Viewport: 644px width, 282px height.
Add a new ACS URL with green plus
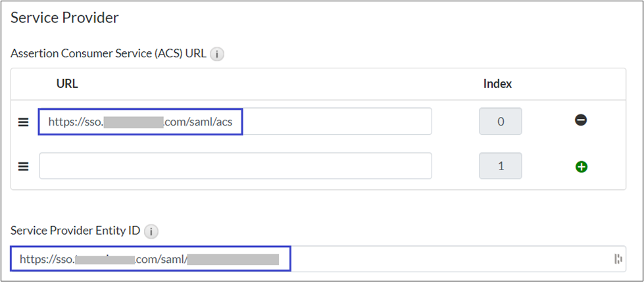582,167
